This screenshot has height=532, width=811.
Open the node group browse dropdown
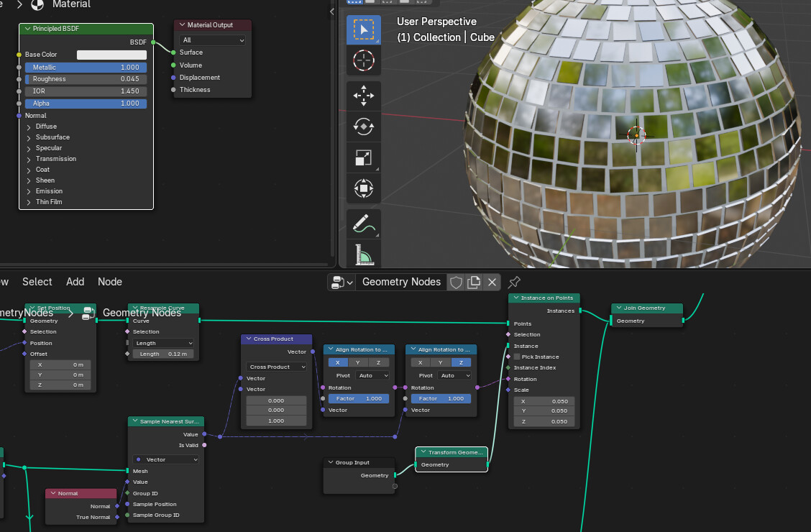pyautogui.click(x=342, y=283)
